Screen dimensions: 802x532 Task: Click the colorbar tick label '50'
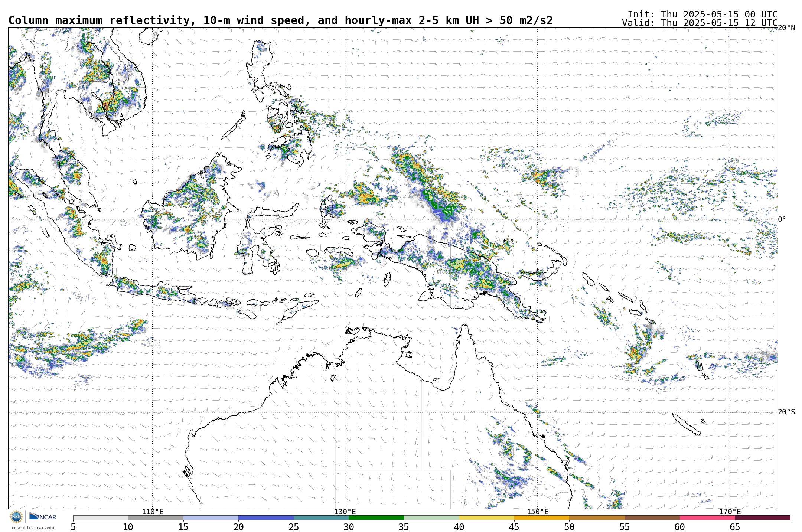(x=569, y=527)
